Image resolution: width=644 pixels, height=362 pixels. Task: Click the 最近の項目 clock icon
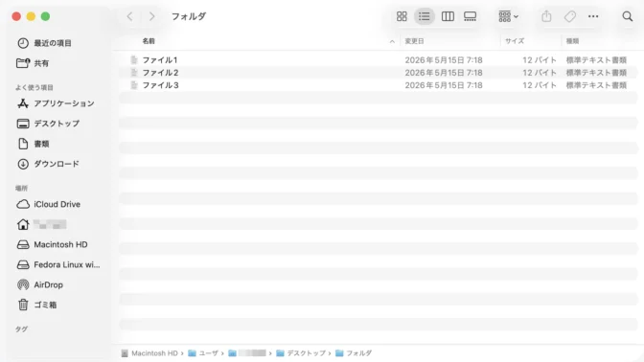(23, 43)
